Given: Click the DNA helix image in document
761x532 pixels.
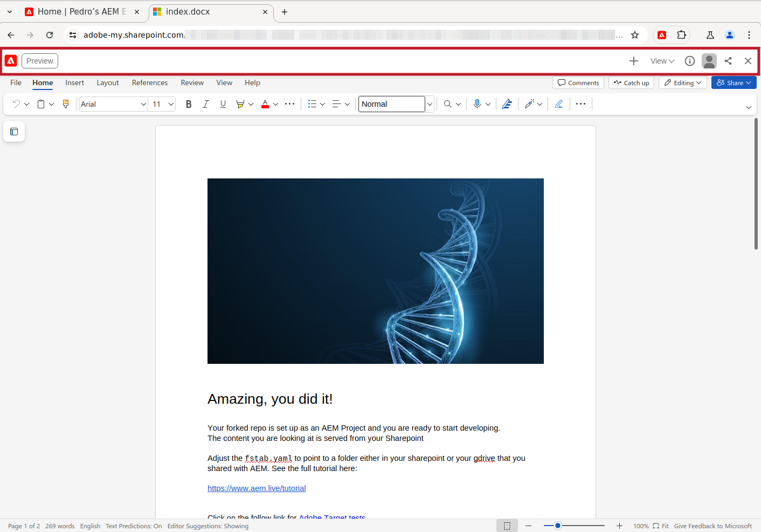Looking at the screenshot, I should (x=375, y=271).
